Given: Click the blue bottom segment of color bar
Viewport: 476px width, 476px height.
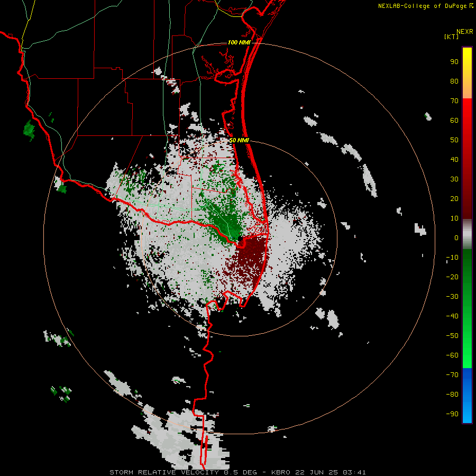Looking at the screenshot, I should (467, 396).
